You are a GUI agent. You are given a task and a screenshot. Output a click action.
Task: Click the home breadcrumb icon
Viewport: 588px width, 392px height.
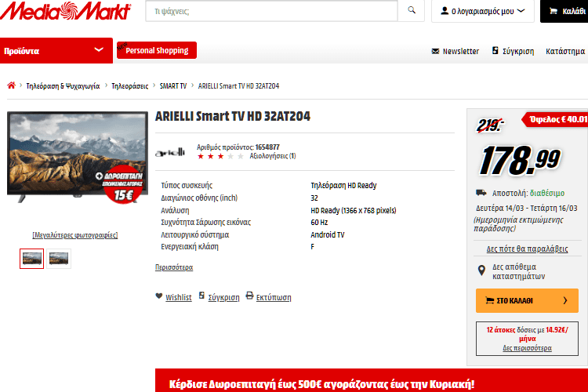pyautogui.click(x=11, y=85)
